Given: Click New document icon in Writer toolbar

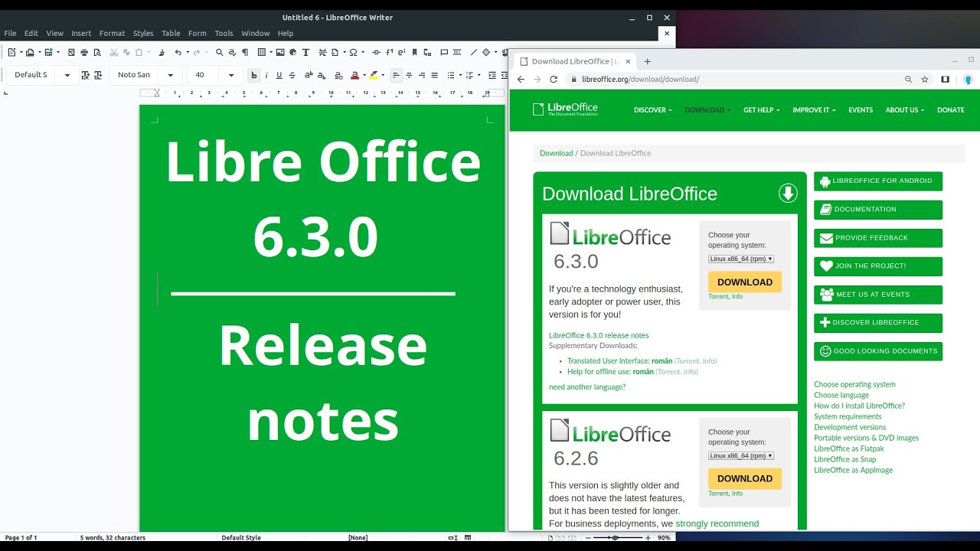Looking at the screenshot, I should [x=11, y=53].
